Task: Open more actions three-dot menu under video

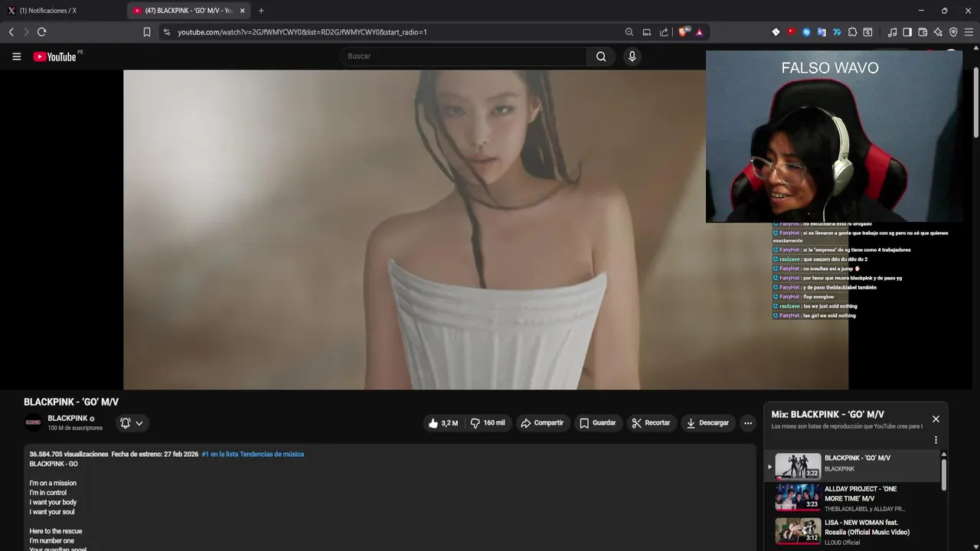Action: coord(748,423)
